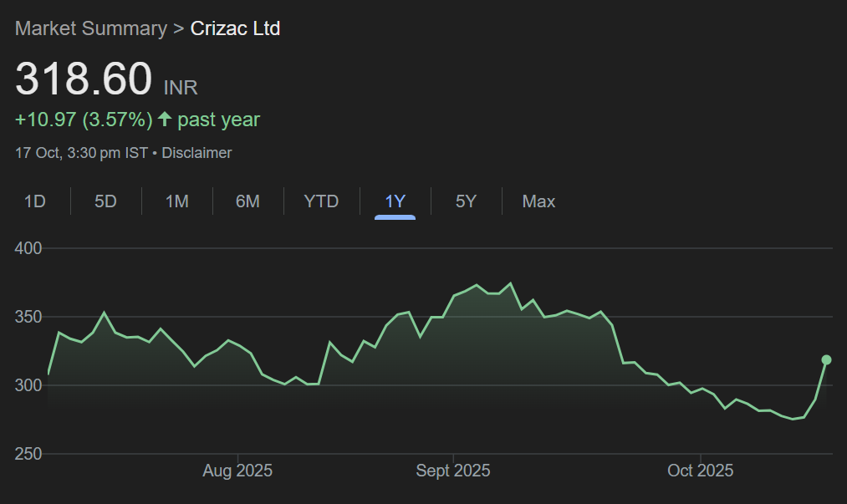Click the Crizac Ltd company name
This screenshot has width=847, height=504.
(236, 28)
